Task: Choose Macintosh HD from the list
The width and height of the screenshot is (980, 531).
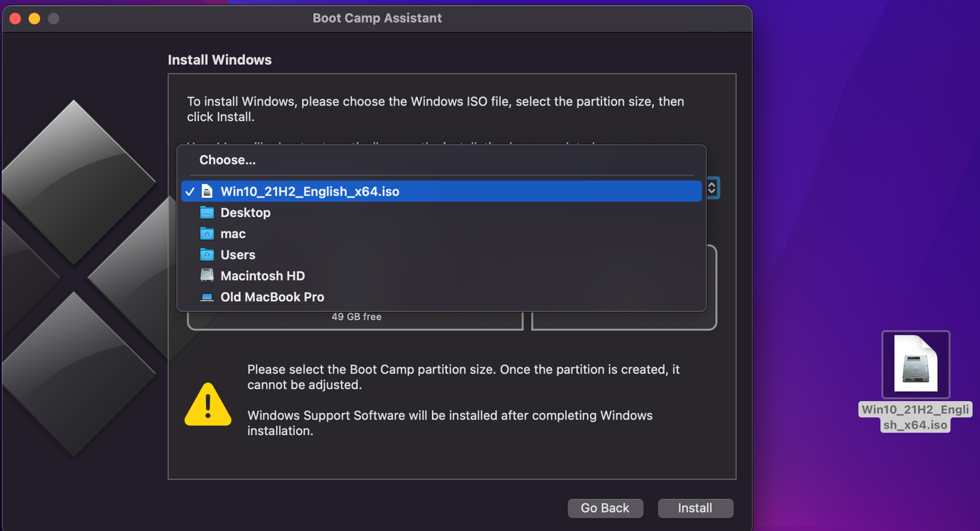Action: coord(441,276)
